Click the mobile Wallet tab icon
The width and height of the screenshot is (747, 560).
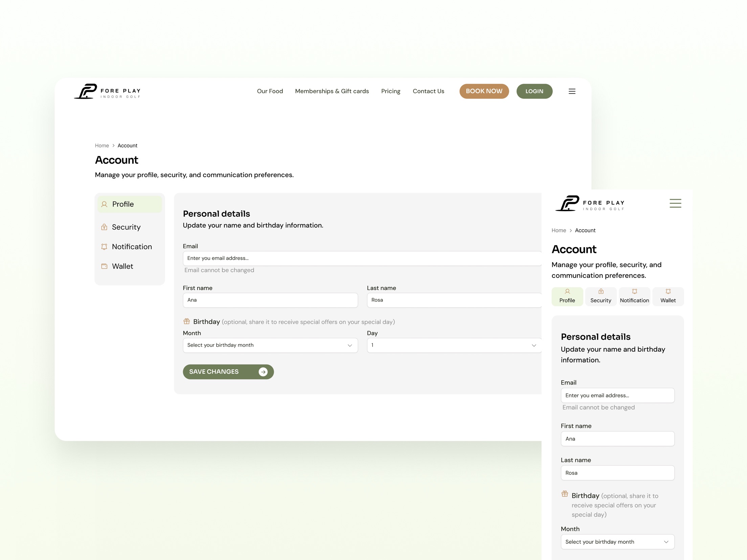coord(668,291)
